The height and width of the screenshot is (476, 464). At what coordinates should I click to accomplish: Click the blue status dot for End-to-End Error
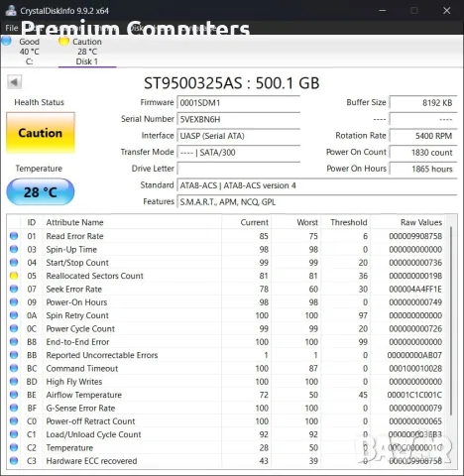(x=14, y=342)
